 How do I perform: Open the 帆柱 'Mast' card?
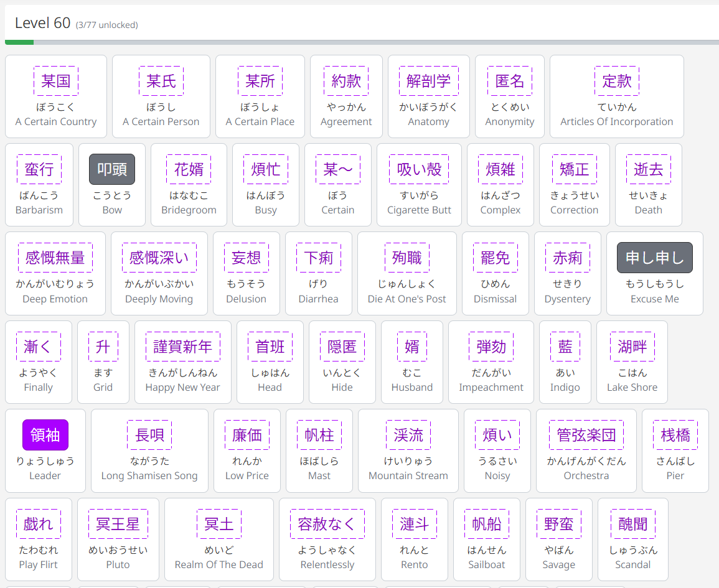coord(319,450)
